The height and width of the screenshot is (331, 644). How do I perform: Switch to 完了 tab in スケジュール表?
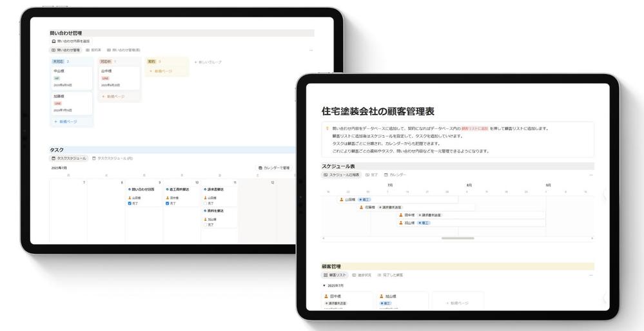[372, 175]
